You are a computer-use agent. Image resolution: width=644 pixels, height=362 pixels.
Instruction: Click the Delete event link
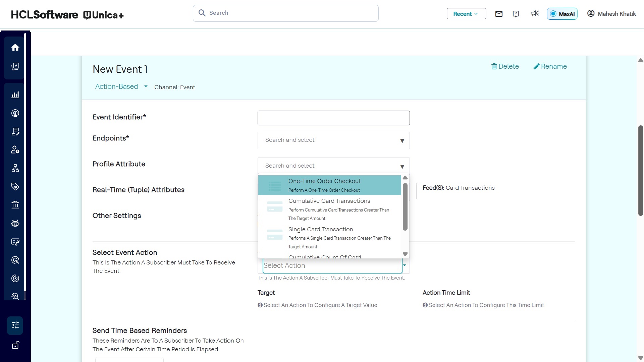pyautogui.click(x=505, y=66)
